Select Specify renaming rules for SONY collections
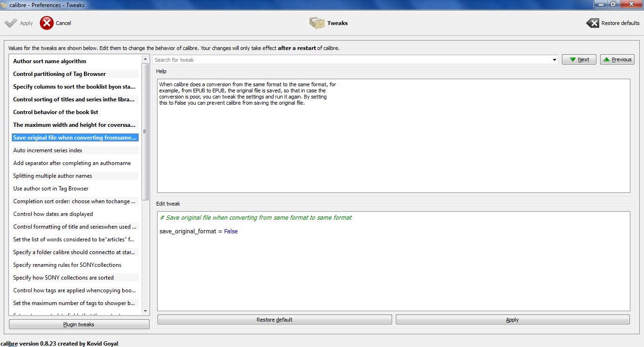This screenshot has width=644, height=347. click(x=75, y=265)
